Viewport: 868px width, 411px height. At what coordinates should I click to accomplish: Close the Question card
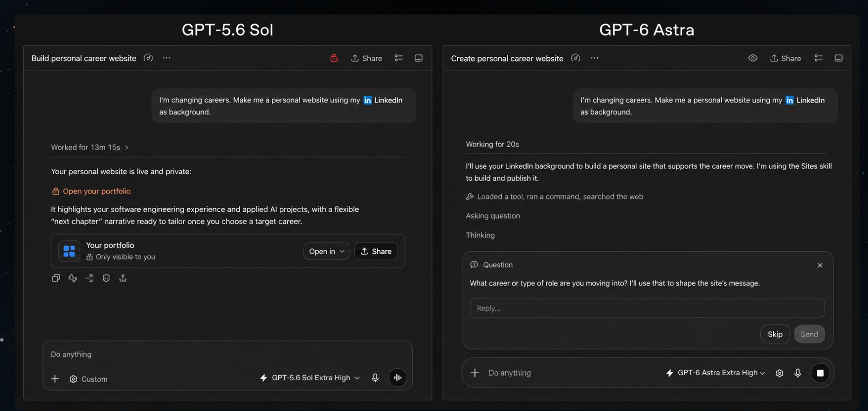[820, 265]
